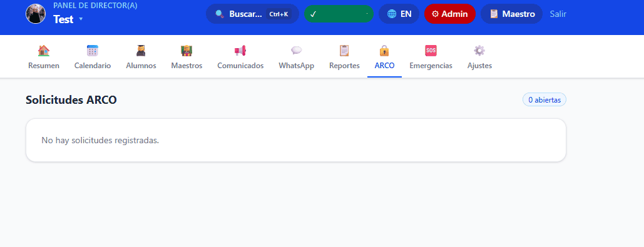644x247 pixels.
Task: Go to Alumnos via graduate icon
Action: coord(141,51)
